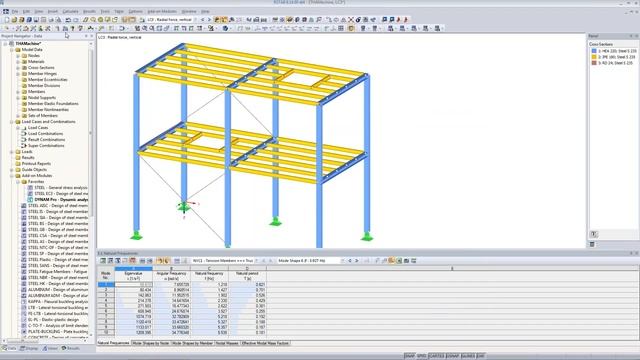Open the NVC1 Tension Members dropdown

[x=256, y=260]
